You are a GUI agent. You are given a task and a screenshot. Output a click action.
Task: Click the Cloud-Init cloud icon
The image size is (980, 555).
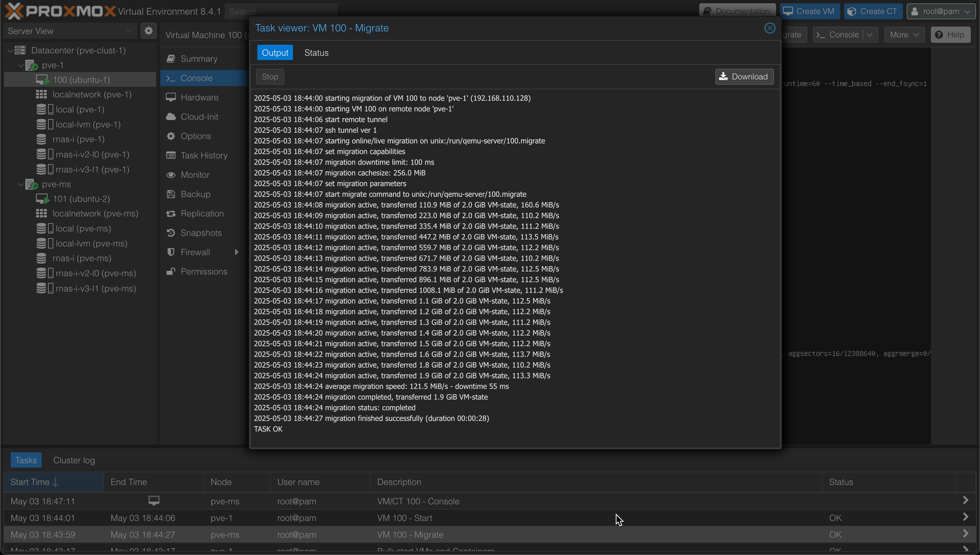pos(171,117)
